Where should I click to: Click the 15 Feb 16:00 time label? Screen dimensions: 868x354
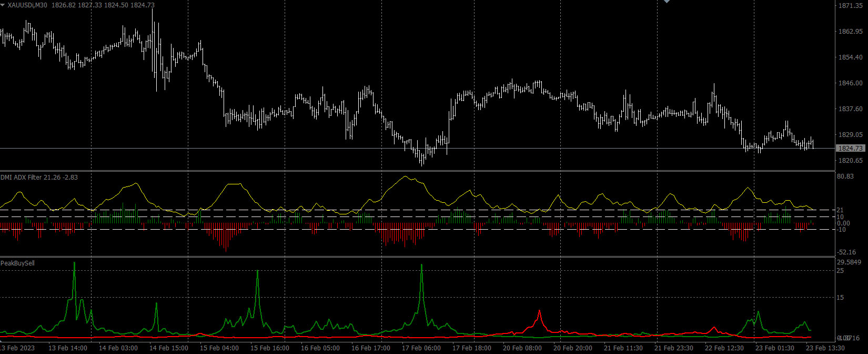pos(270,348)
